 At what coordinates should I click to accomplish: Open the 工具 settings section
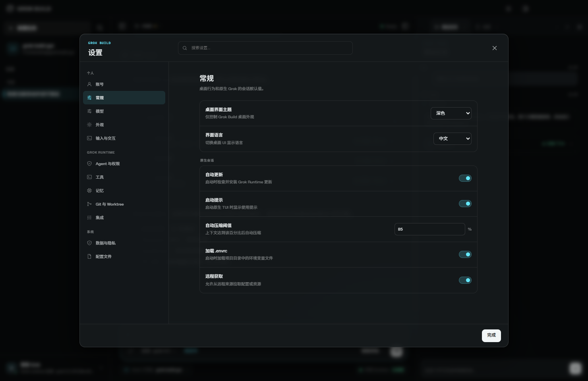point(124,177)
